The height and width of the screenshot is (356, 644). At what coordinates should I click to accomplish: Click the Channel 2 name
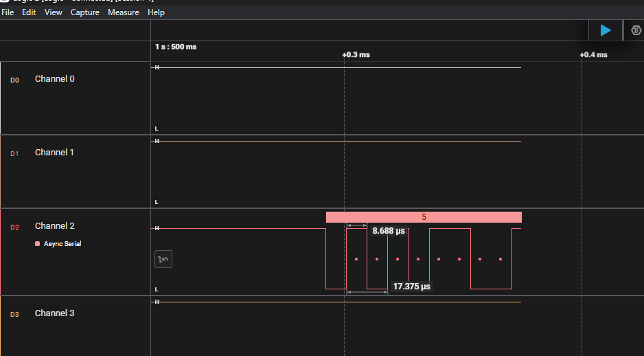click(x=54, y=226)
